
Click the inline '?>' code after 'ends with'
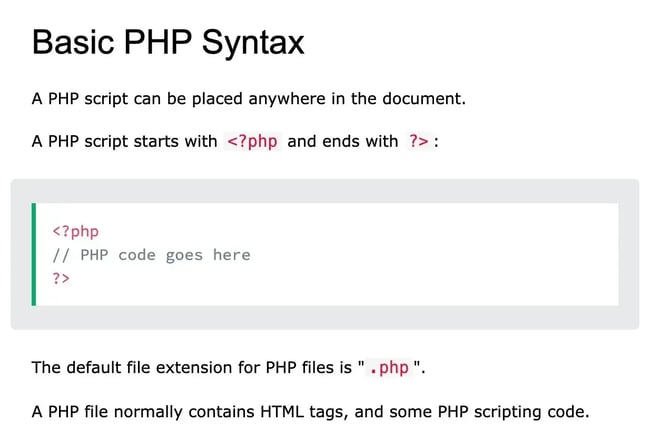(x=418, y=141)
